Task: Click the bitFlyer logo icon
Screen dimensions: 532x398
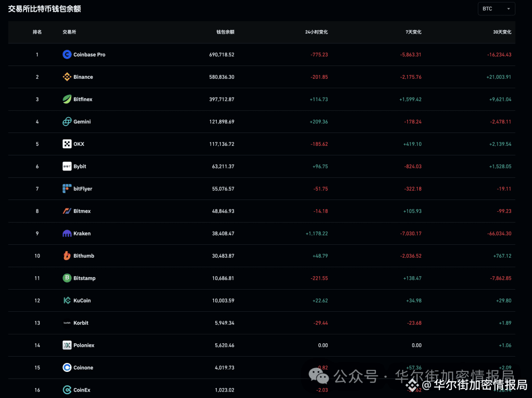Action: 67,189
